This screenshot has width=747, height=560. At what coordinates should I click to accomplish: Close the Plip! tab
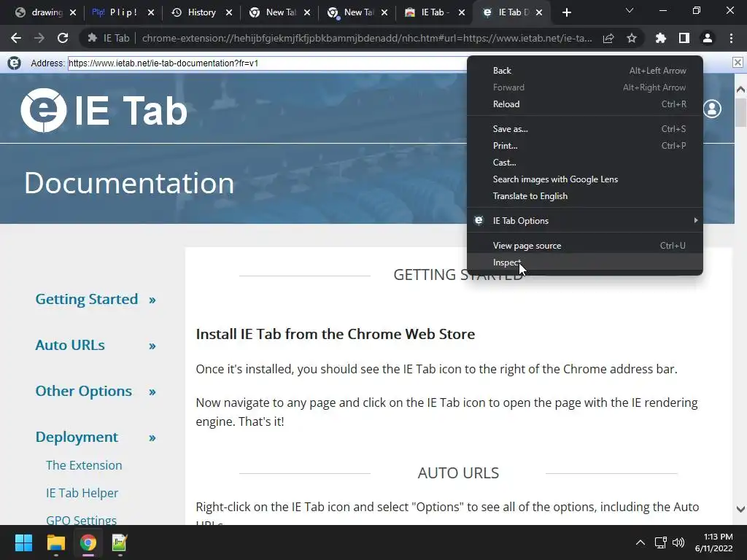point(150,13)
